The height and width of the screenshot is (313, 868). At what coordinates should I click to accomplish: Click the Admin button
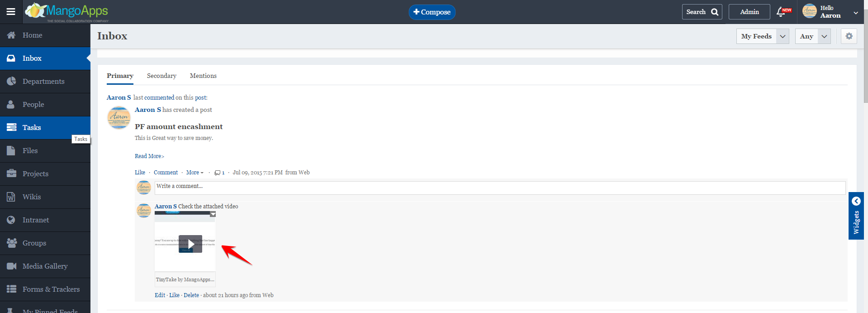(749, 12)
